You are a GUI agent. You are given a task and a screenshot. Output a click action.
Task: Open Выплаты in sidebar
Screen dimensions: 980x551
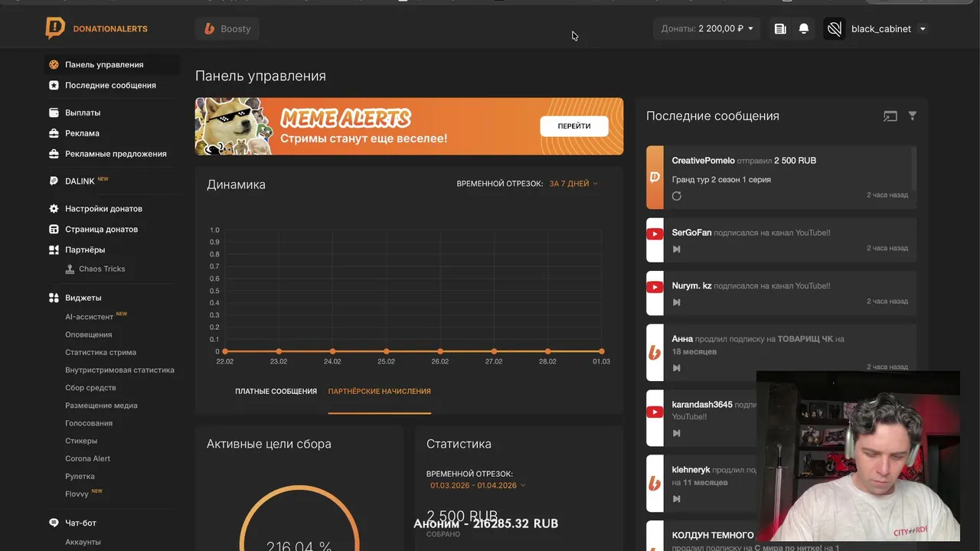[x=83, y=112]
